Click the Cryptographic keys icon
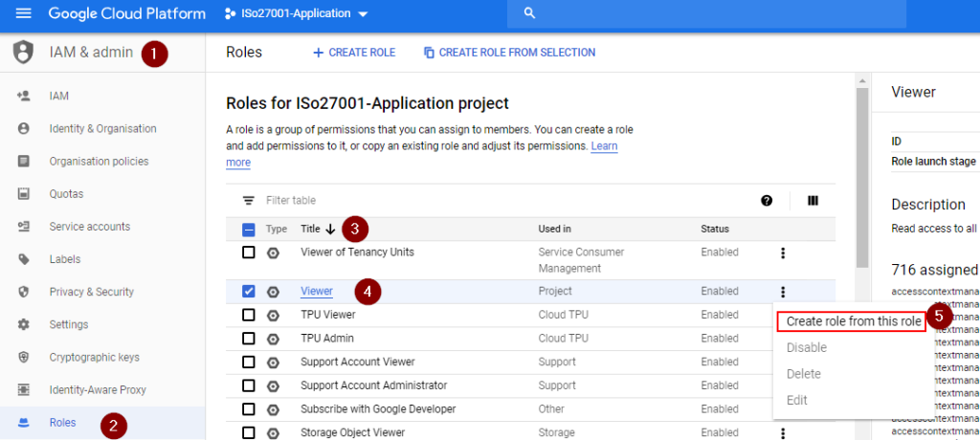980x440 pixels. point(24,358)
